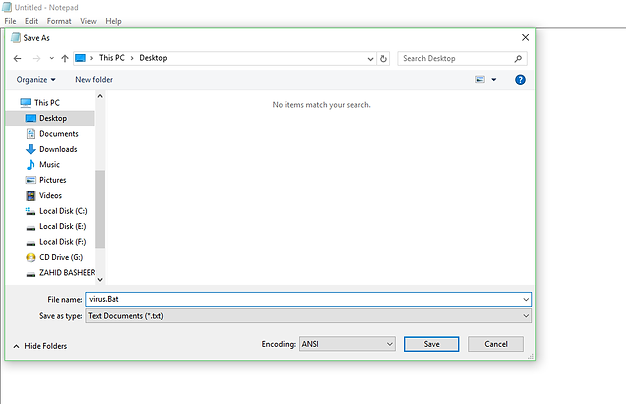Click the Change your view icon
The image size is (626, 404).
pyautogui.click(x=480, y=79)
